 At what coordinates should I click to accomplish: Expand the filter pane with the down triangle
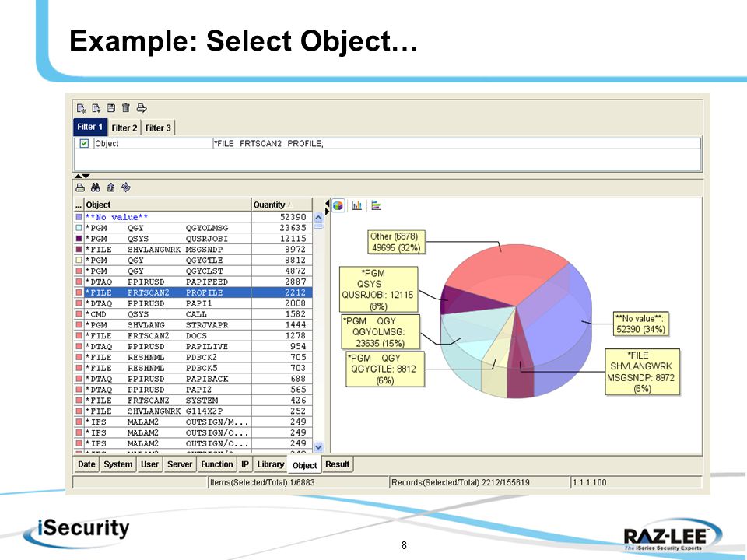pos(86,177)
